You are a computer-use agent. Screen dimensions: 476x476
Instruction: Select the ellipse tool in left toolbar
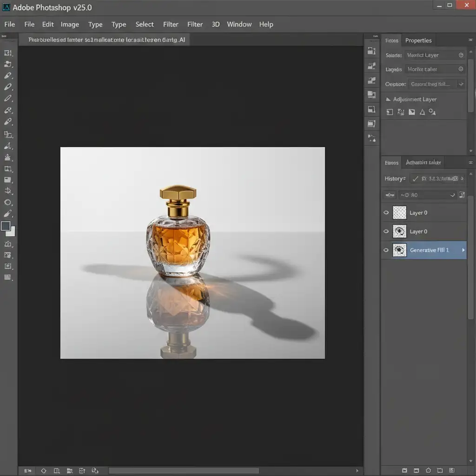[8, 202]
